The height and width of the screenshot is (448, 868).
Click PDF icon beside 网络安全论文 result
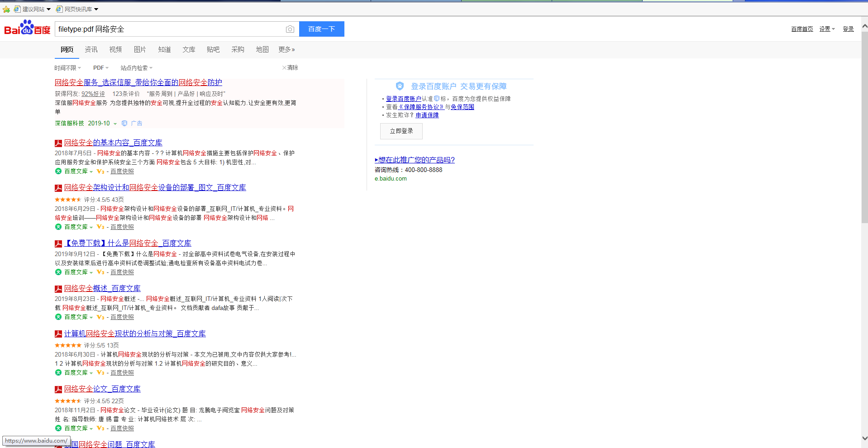tap(58, 389)
